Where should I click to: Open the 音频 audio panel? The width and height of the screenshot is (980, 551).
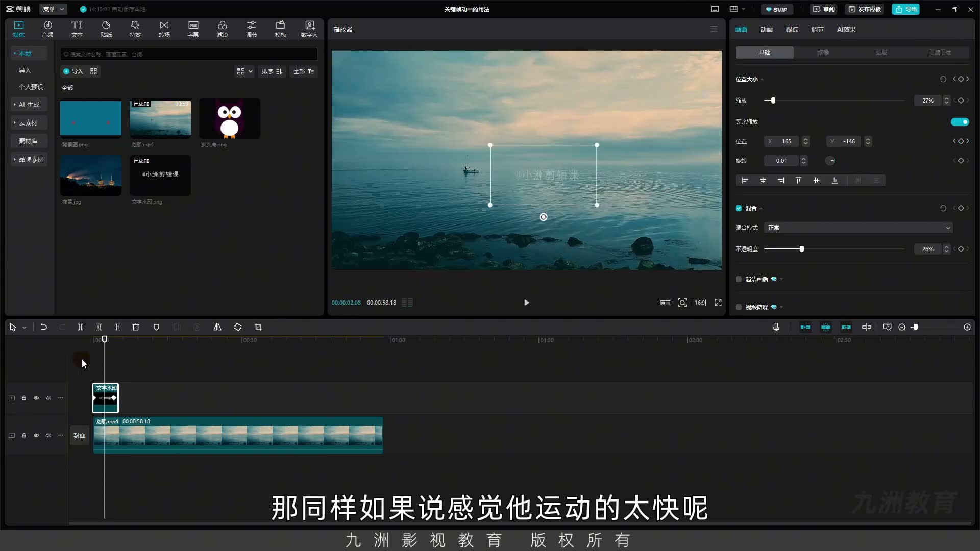[47, 29]
